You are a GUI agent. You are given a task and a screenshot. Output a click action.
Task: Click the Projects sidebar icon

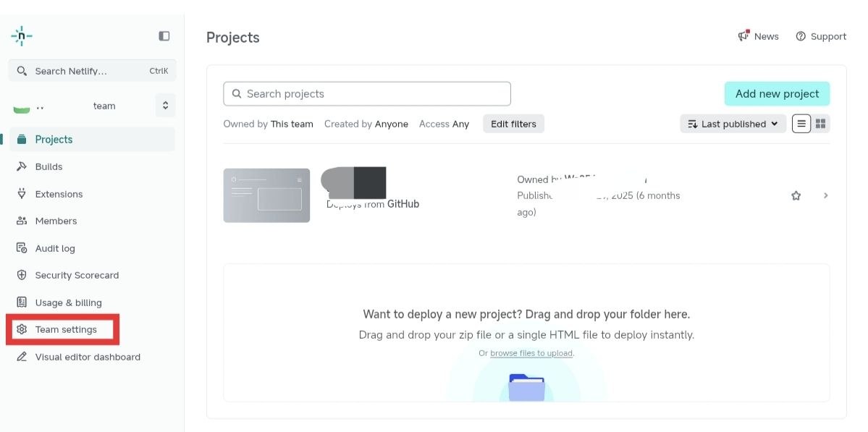(22, 140)
